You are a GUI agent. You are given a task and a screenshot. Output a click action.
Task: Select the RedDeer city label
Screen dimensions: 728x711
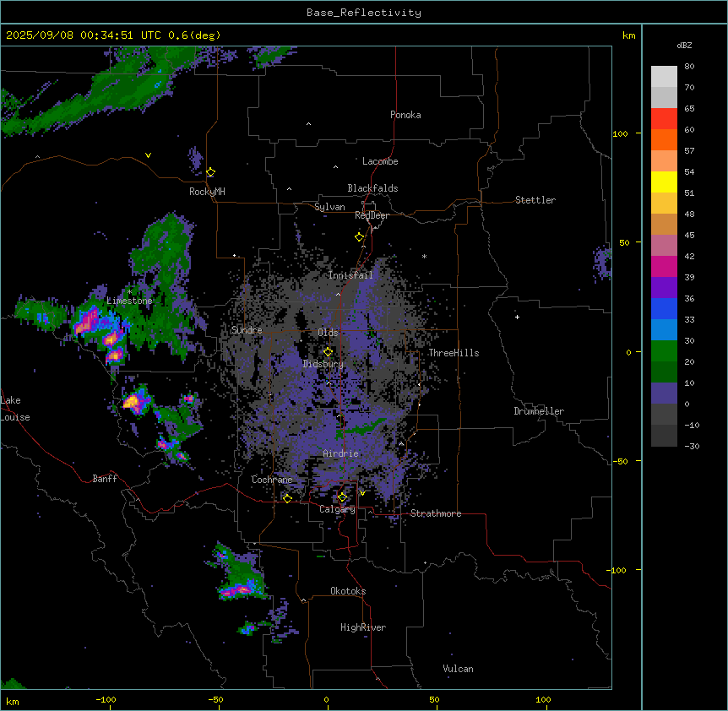point(372,215)
